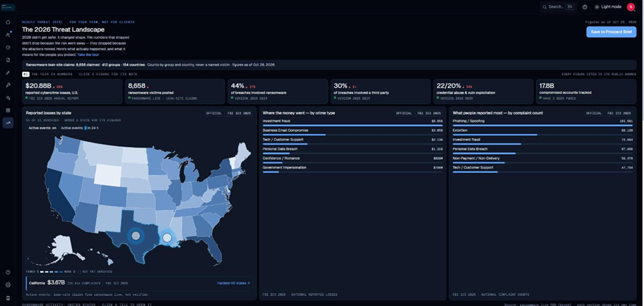644x306 pixels.
Task: Open the people icon with notification dot
Action: (8, 35)
